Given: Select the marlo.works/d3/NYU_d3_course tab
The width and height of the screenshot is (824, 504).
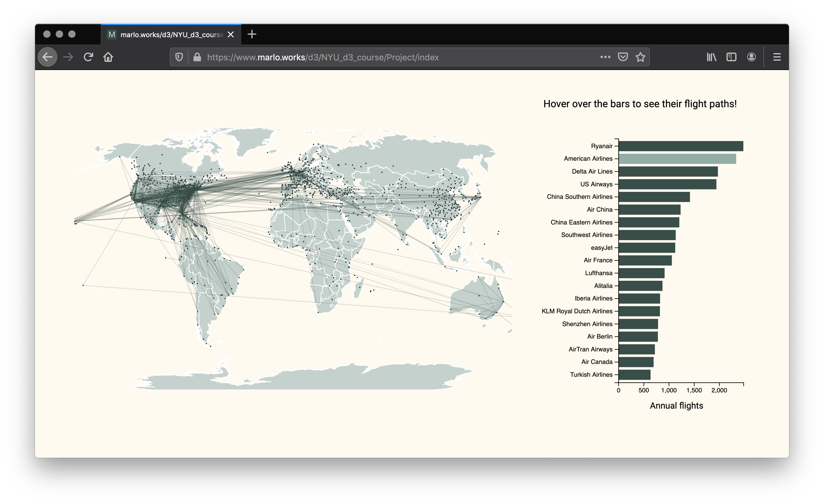Looking at the screenshot, I should click(x=171, y=34).
